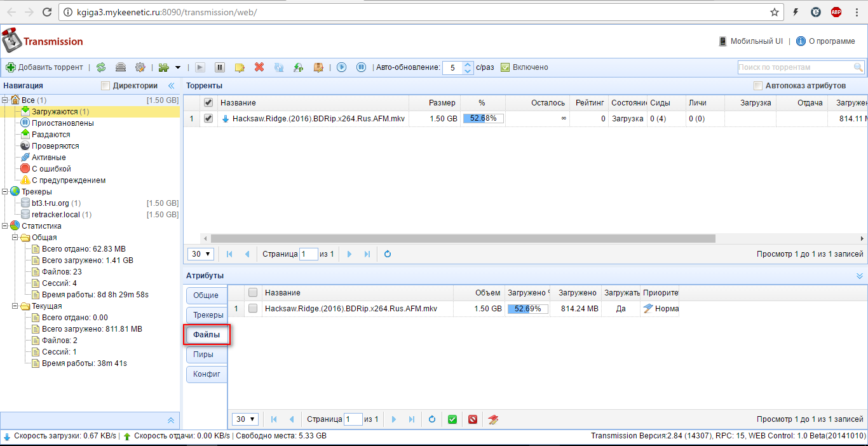Click the red block icon in the files toolbar

point(472,419)
